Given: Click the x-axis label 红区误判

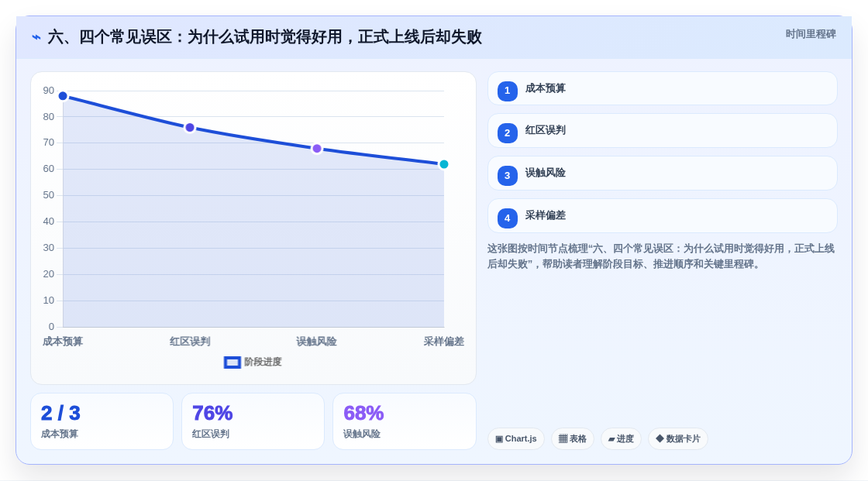Looking at the screenshot, I should (190, 342).
